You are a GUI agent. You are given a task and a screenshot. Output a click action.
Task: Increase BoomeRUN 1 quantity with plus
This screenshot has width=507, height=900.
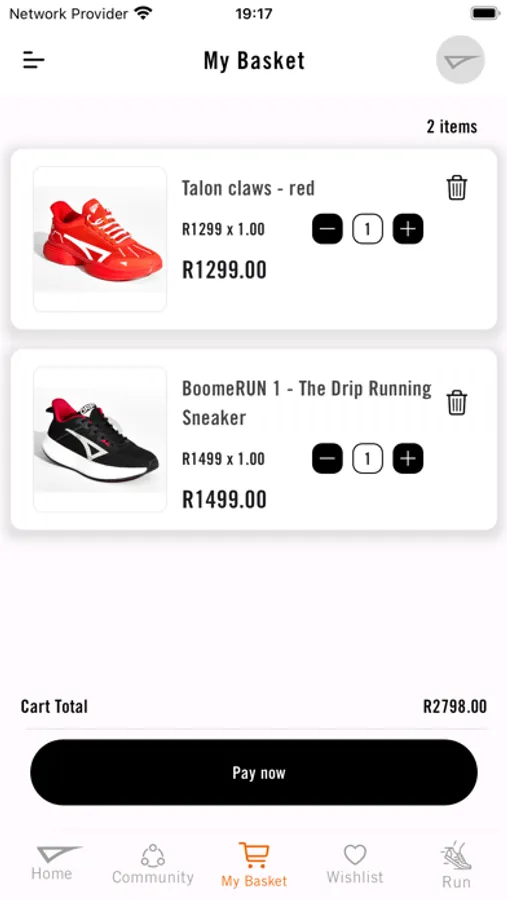pyautogui.click(x=408, y=459)
